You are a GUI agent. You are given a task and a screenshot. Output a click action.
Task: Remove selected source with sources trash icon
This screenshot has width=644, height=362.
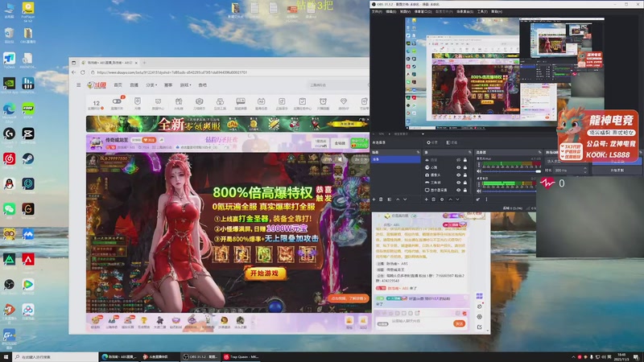[x=433, y=200]
